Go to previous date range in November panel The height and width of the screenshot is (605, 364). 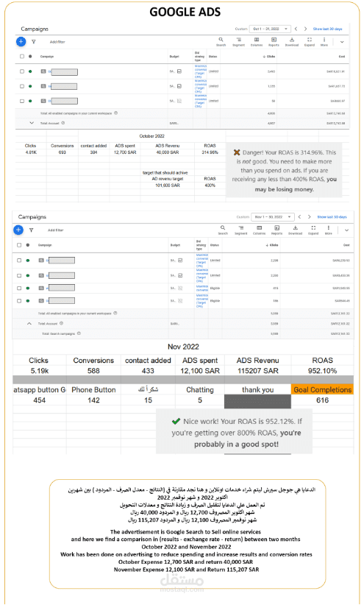(x=299, y=217)
